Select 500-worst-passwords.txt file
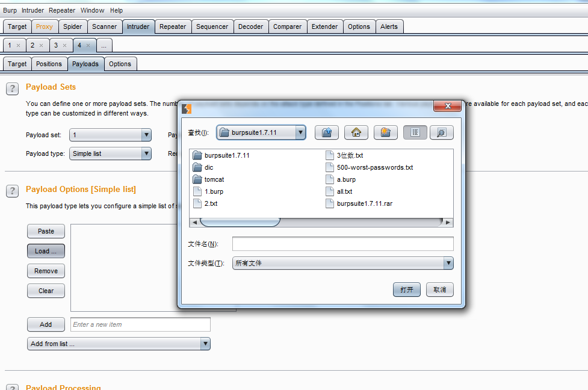The width and height of the screenshot is (588, 390). [370, 167]
